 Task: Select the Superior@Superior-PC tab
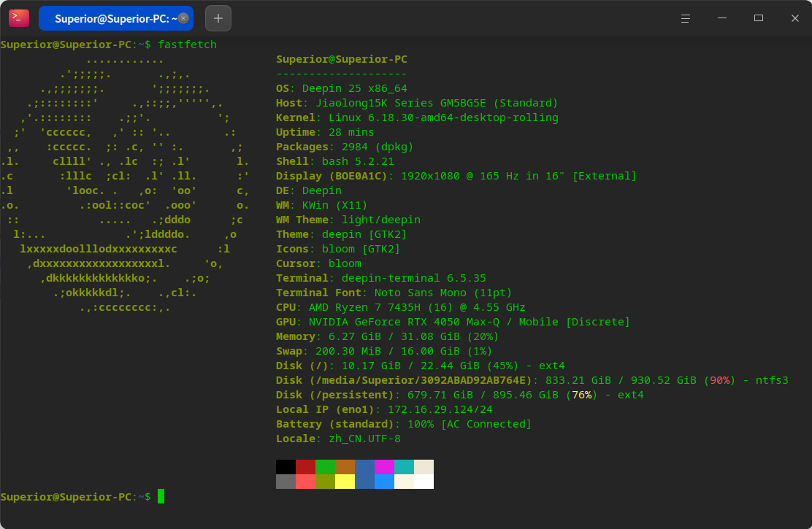pos(116,18)
